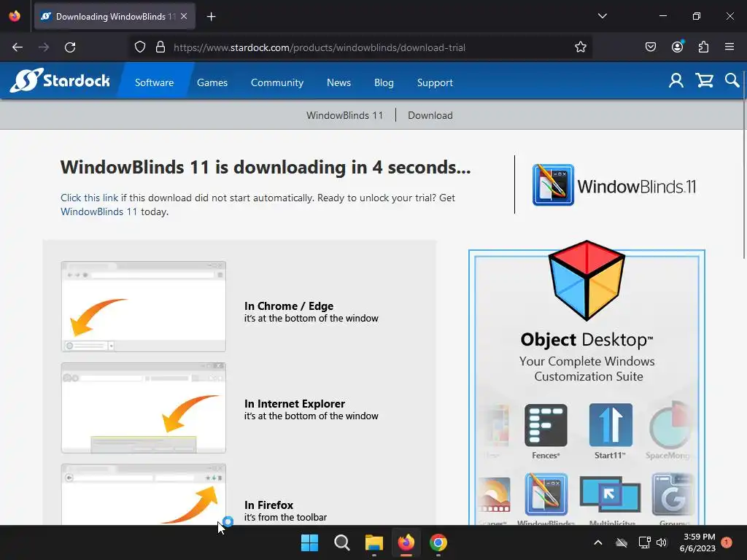Reload the current page

point(70,47)
